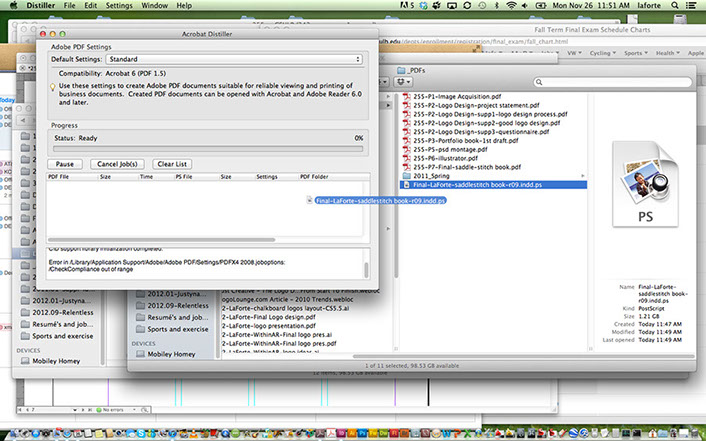Open Spotlight search magnifier
This screenshot has width=706, height=441.
pyautogui.click(x=674, y=5)
